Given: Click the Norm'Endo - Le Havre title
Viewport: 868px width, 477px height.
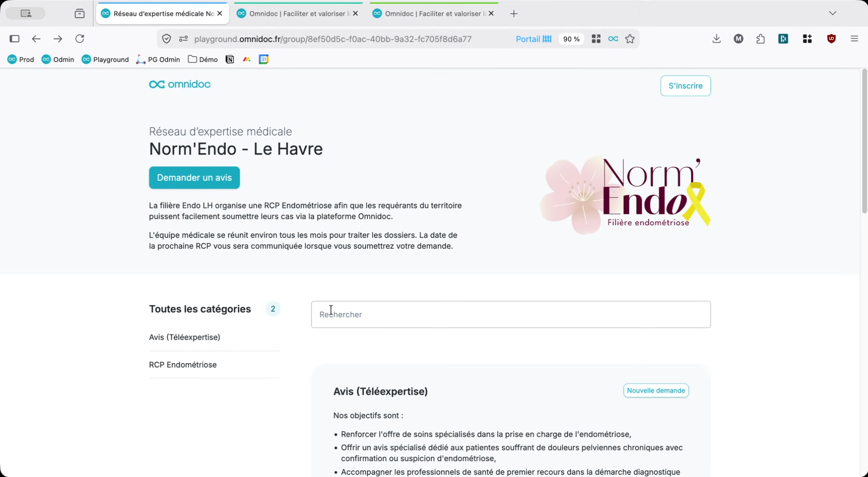Looking at the screenshot, I should tap(236, 149).
